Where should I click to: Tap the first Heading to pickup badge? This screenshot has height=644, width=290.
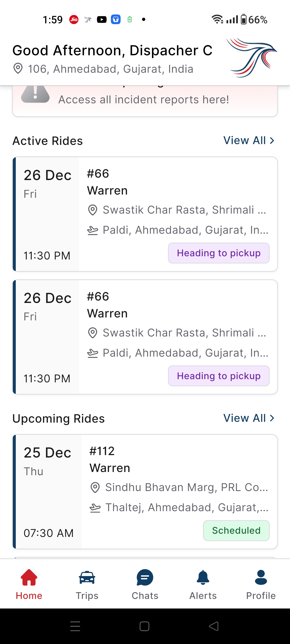click(x=219, y=253)
